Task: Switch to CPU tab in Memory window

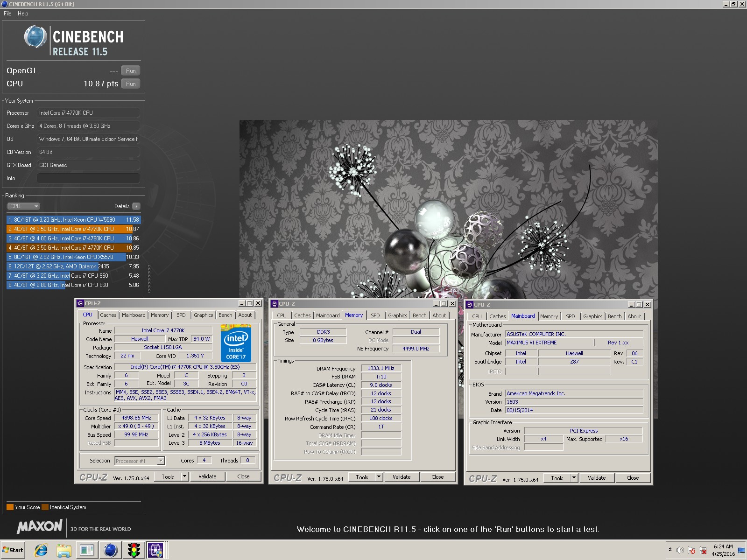Action: [x=282, y=315]
